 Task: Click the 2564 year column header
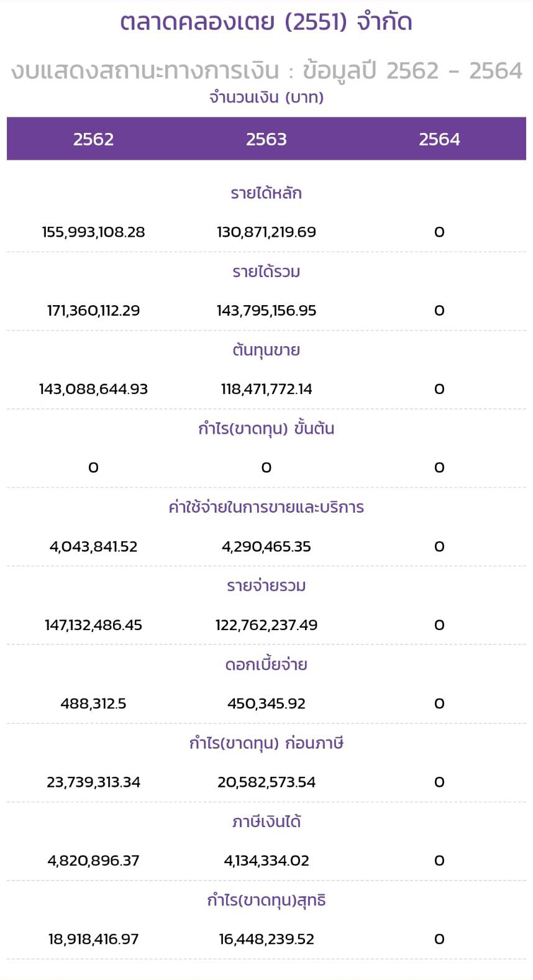(439, 139)
